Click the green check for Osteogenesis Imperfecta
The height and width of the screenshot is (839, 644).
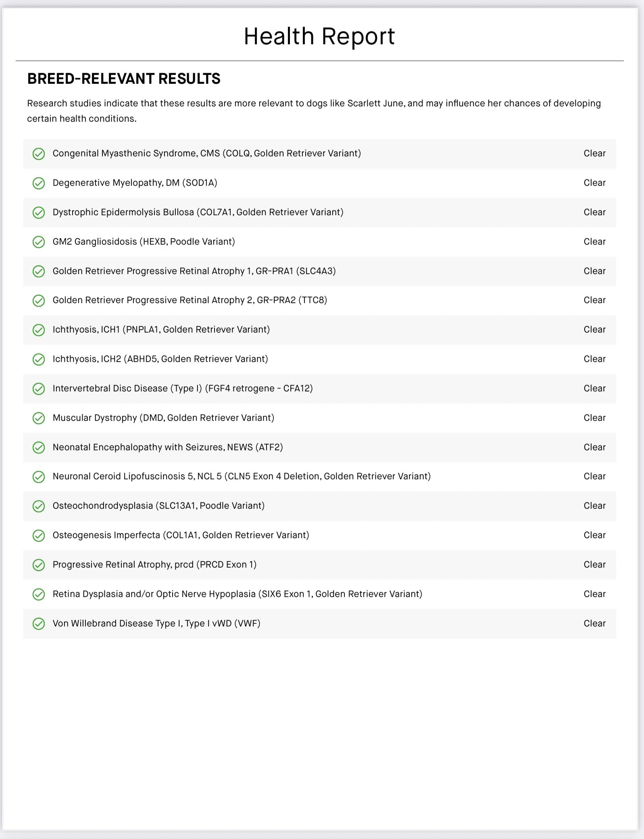point(39,535)
